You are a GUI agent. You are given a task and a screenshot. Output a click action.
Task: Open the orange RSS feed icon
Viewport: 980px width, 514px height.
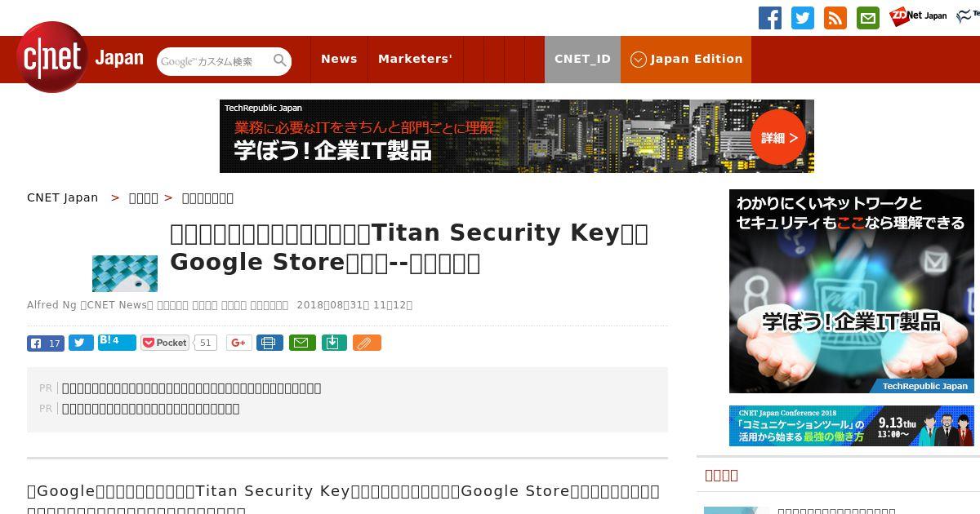click(835, 18)
